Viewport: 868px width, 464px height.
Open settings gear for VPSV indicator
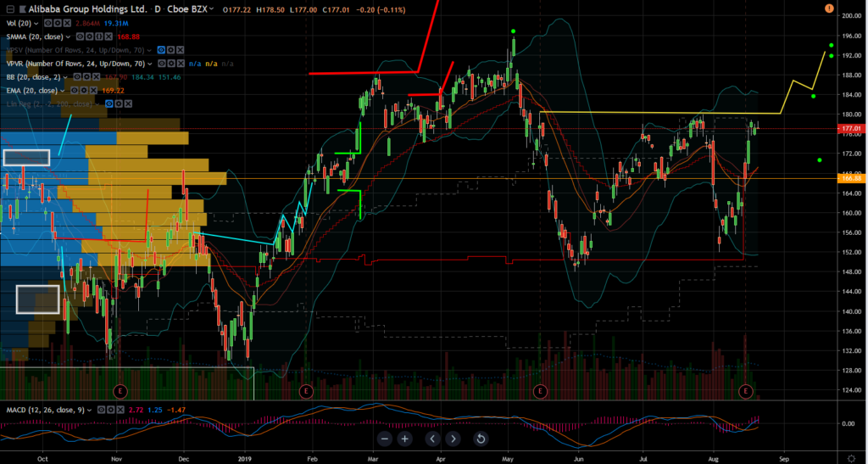170,50
